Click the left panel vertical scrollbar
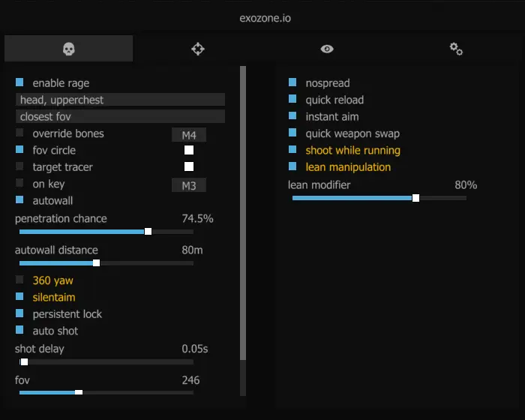Image resolution: width=525 pixels, height=420 pixels. [x=242, y=210]
